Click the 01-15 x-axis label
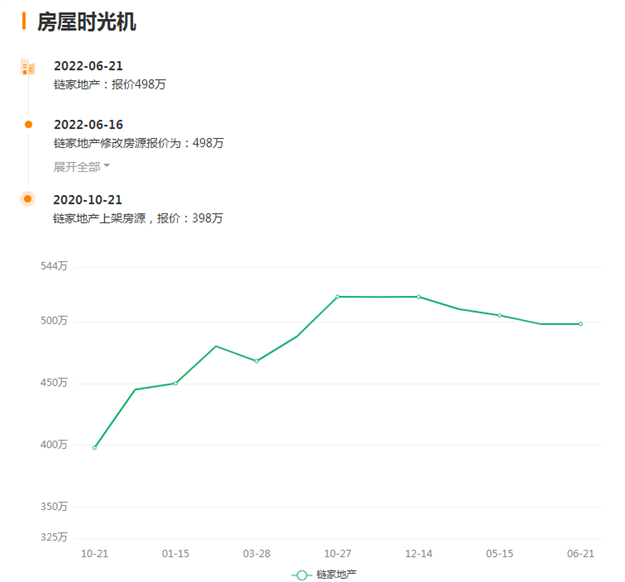This screenshot has width=625, height=582. coord(175,554)
